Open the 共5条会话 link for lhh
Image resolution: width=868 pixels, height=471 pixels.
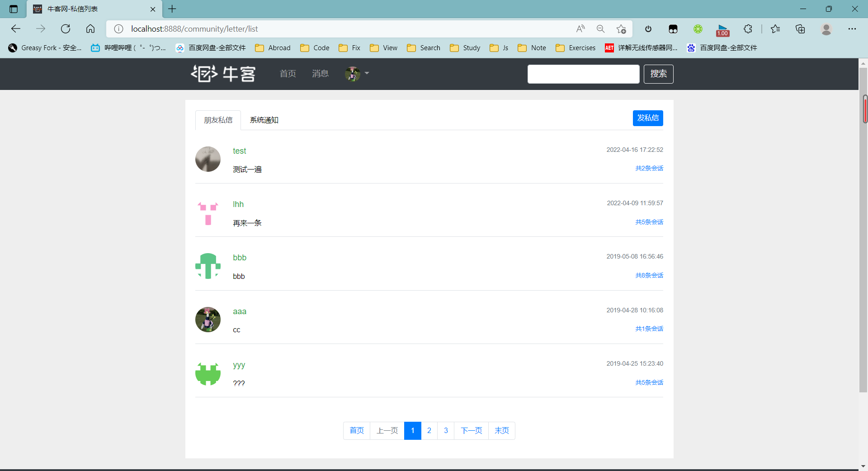tap(649, 222)
